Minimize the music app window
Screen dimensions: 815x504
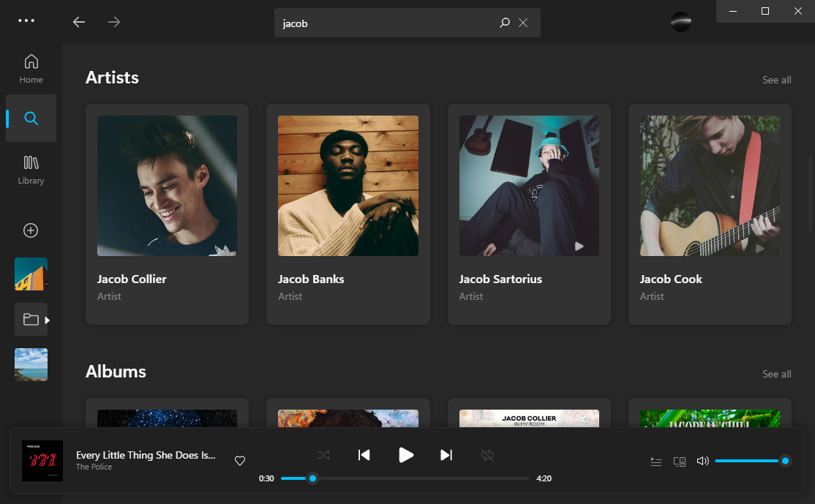733,11
